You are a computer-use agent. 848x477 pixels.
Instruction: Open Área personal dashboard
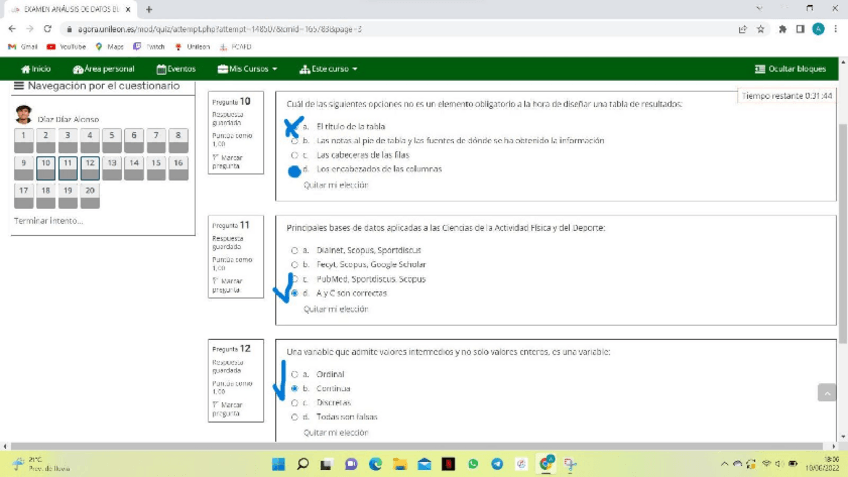point(103,69)
